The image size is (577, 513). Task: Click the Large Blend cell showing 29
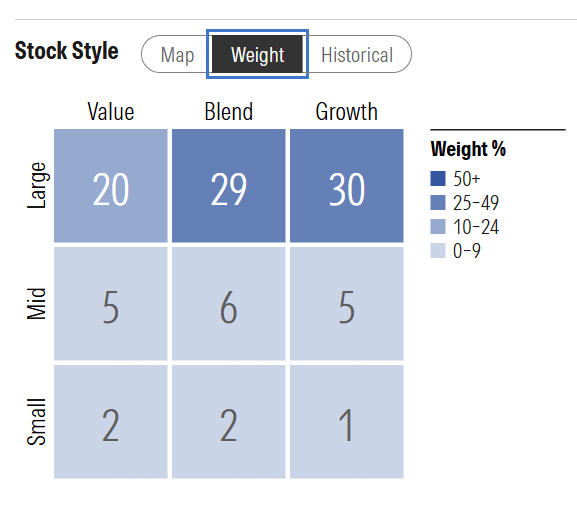(229, 185)
